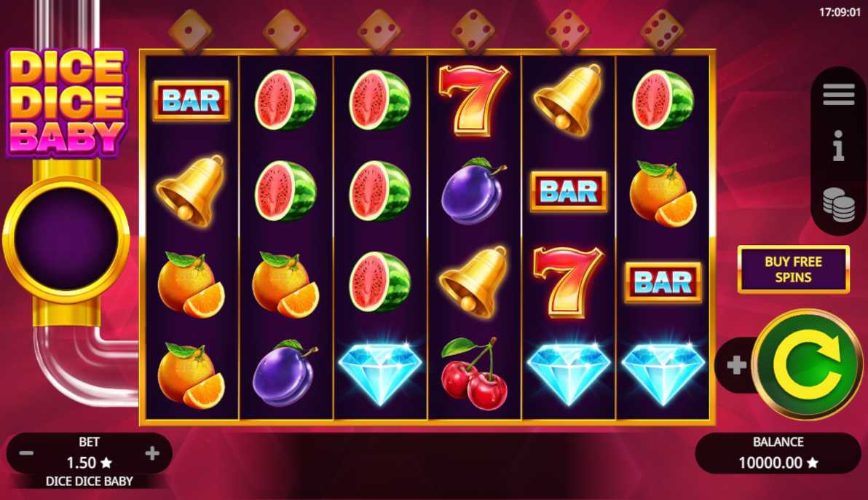Click the cherries symbol on the reels

click(x=474, y=374)
